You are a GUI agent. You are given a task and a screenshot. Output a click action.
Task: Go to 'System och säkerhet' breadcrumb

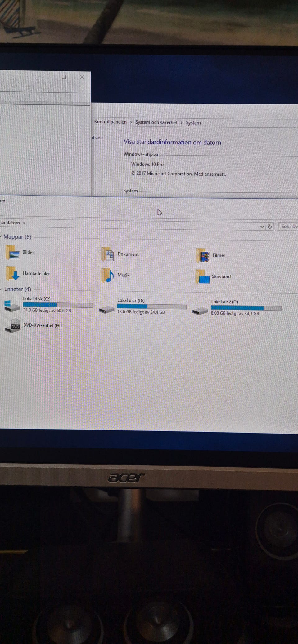(x=156, y=122)
